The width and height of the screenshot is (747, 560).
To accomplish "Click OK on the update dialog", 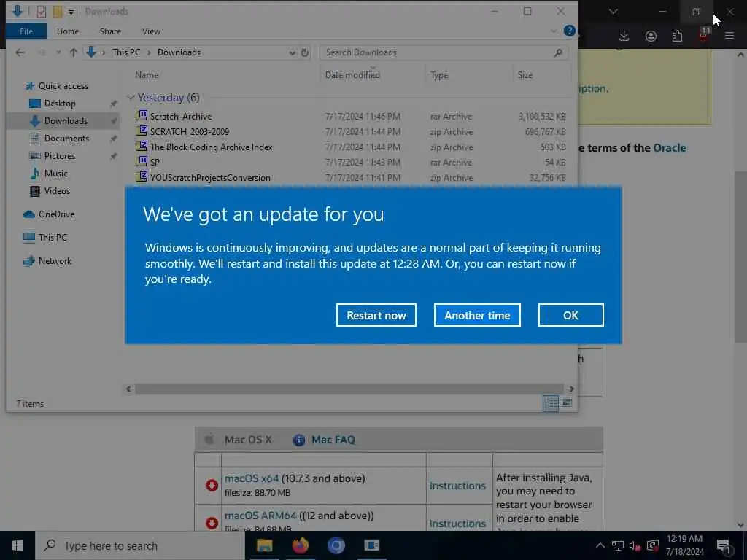I will pyautogui.click(x=570, y=315).
